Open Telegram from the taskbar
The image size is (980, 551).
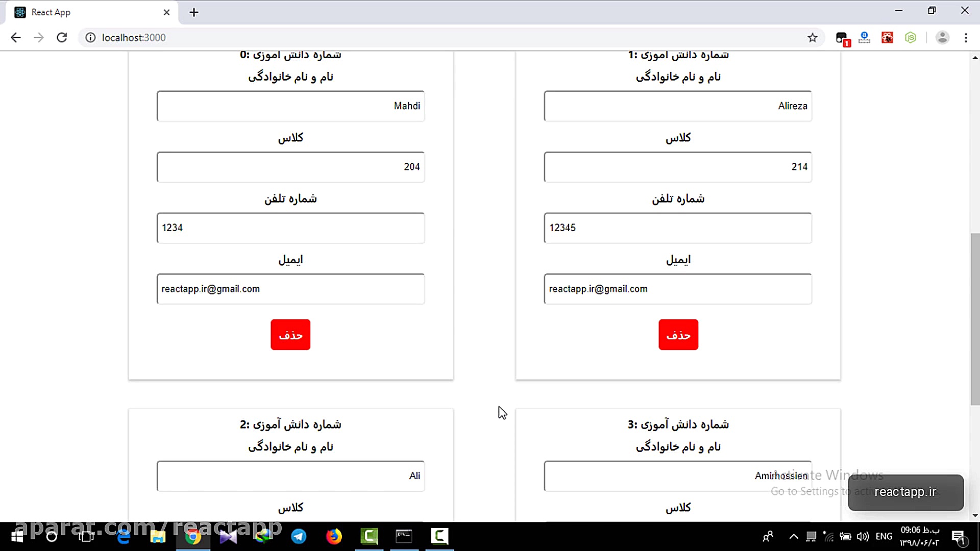pyautogui.click(x=299, y=537)
